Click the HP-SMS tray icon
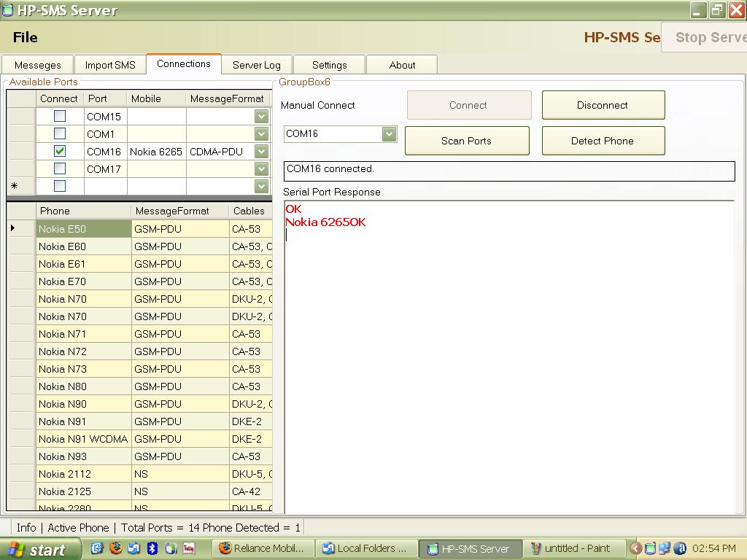The width and height of the screenshot is (747, 560). click(x=650, y=548)
